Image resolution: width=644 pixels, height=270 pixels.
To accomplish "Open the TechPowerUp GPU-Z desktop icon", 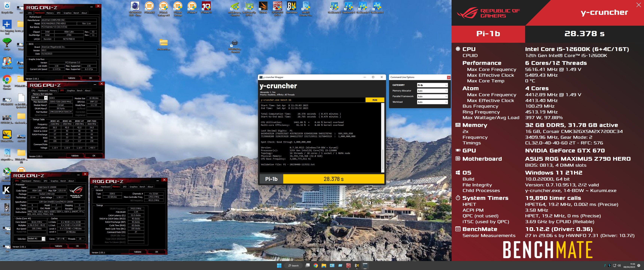I will click(x=249, y=8).
